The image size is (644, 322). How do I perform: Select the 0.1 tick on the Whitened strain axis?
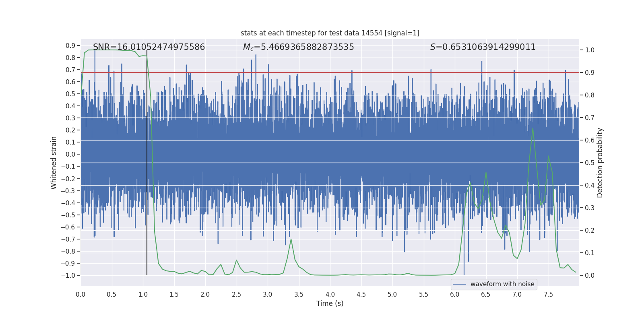[70, 142]
